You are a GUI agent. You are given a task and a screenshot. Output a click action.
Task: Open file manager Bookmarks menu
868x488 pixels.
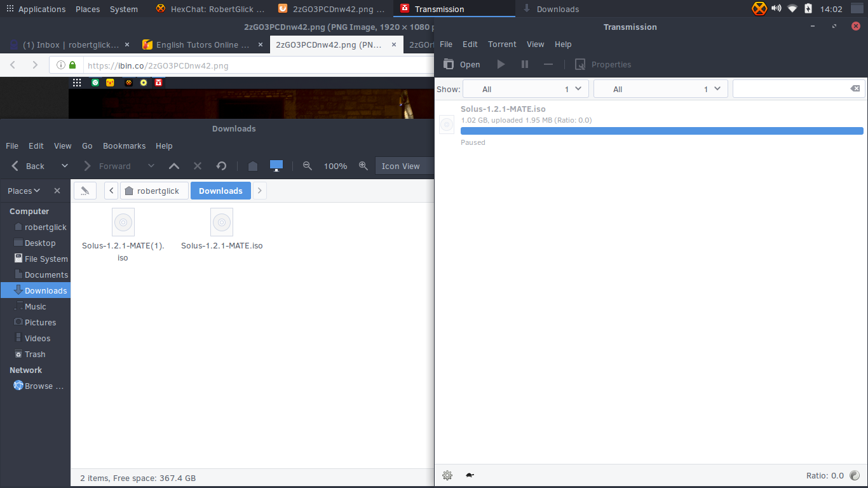coord(125,146)
